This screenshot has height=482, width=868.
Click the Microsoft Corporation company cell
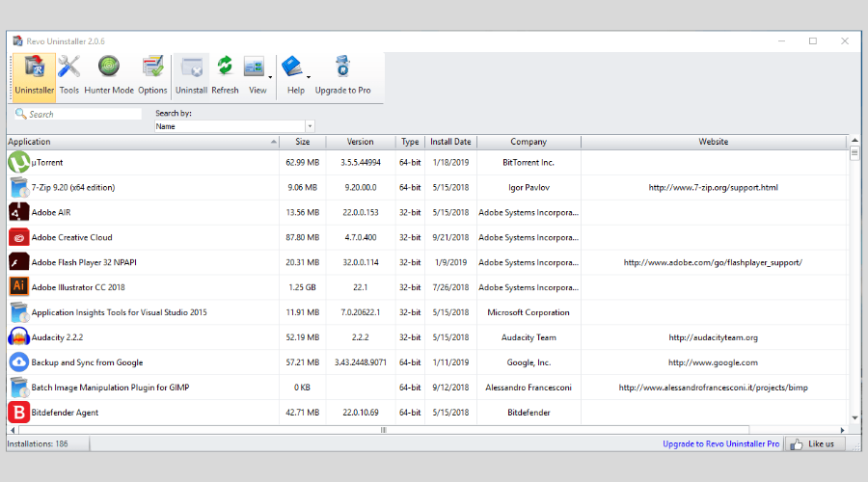click(529, 312)
